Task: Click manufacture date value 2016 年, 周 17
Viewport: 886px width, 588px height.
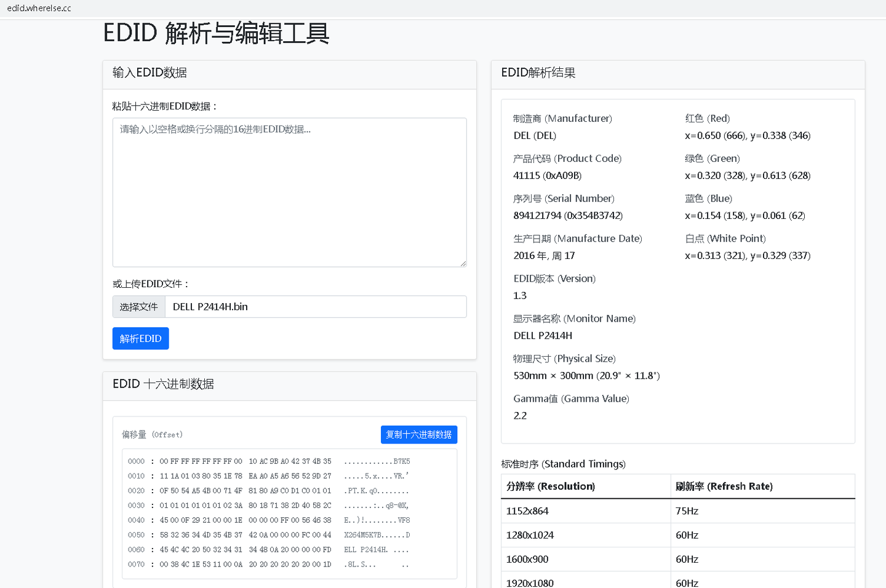Action: [x=545, y=255]
